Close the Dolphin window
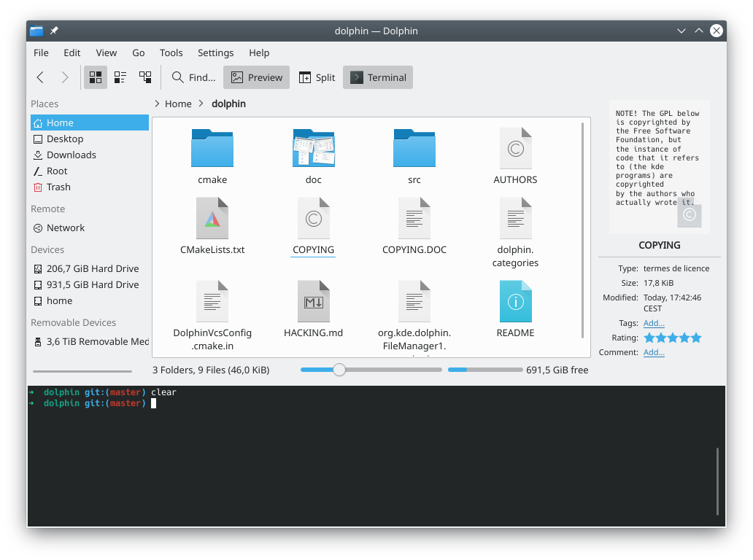Image resolution: width=753 pixels, height=560 pixels. 717,31
